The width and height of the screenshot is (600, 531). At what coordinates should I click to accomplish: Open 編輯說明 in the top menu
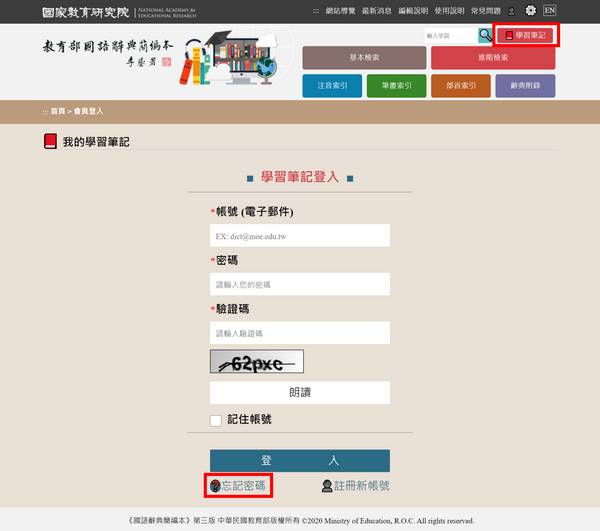point(413,11)
